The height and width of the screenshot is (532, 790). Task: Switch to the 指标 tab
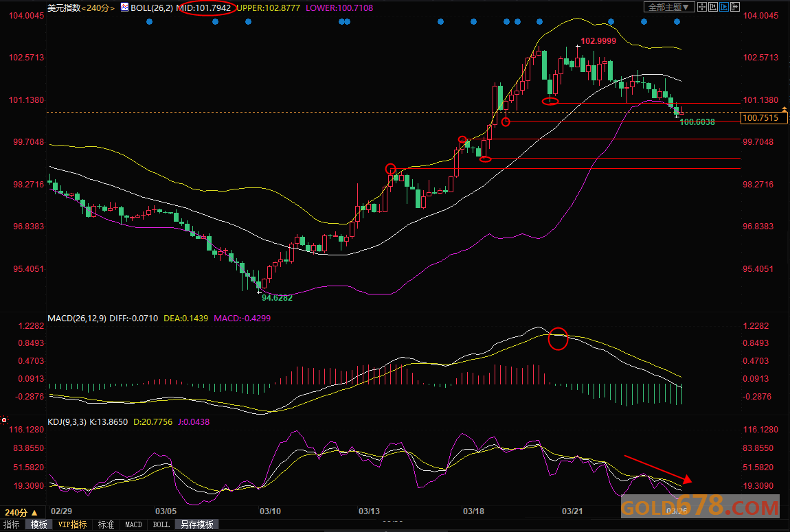12,524
